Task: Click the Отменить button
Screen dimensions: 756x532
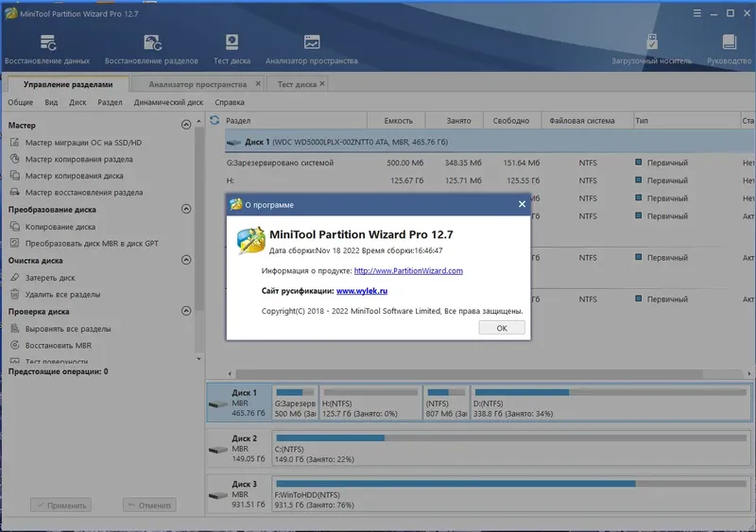Action: click(x=149, y=506)
